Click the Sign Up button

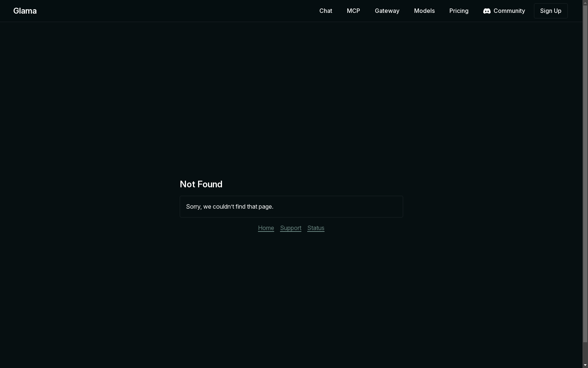[x=551, y=11]
